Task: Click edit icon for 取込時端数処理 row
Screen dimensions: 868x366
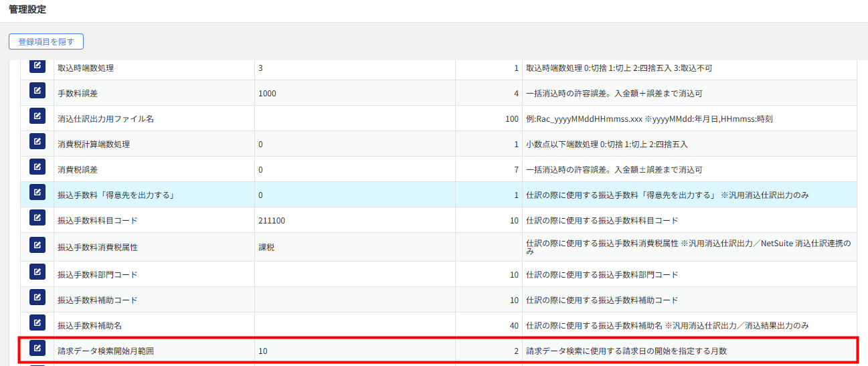Action: click(37, 66)
